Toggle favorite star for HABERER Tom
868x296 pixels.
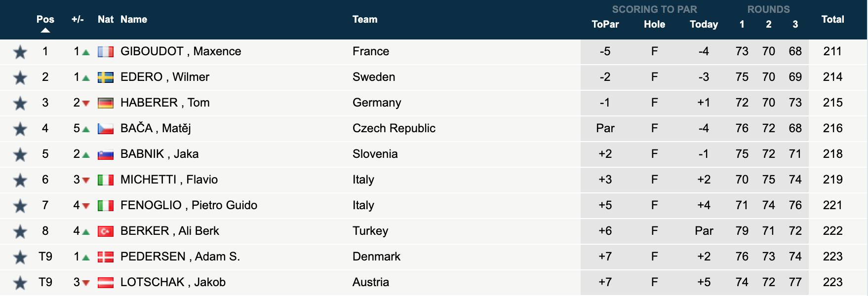pos(20,103)
